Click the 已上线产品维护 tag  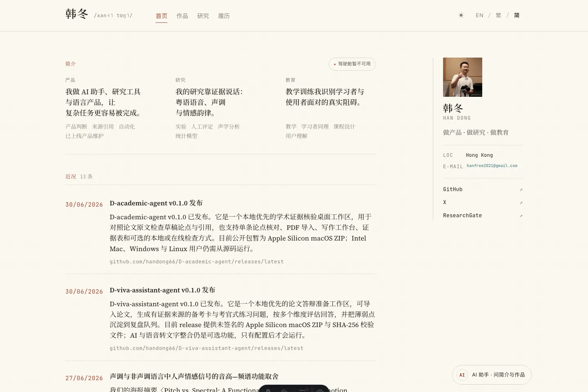[x=85, y=136]
